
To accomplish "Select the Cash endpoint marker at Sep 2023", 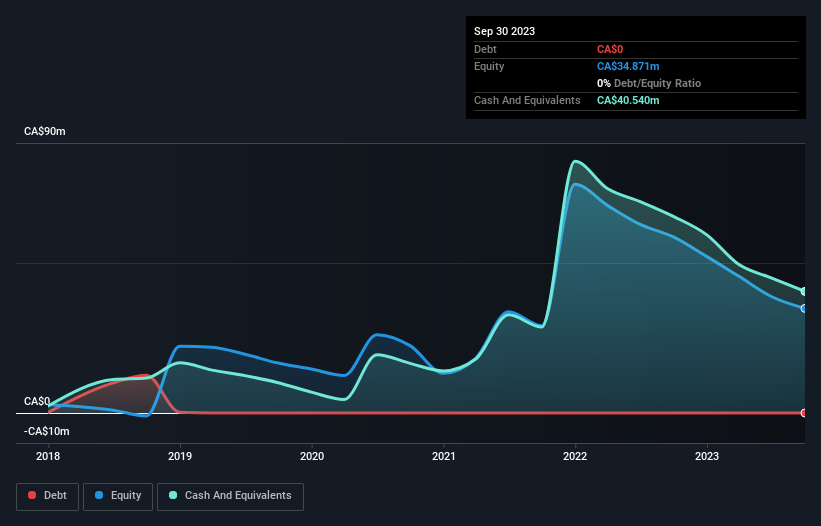I will tap(804, 292).
